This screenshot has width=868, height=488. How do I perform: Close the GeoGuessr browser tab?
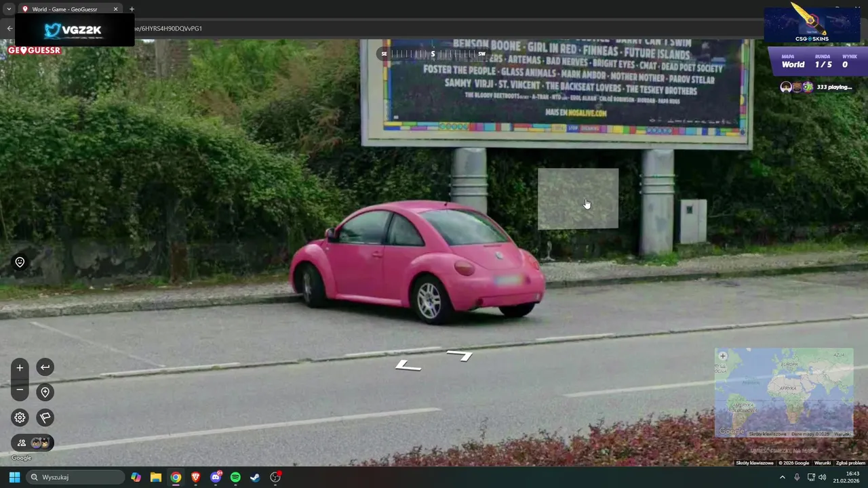point(115,9)
